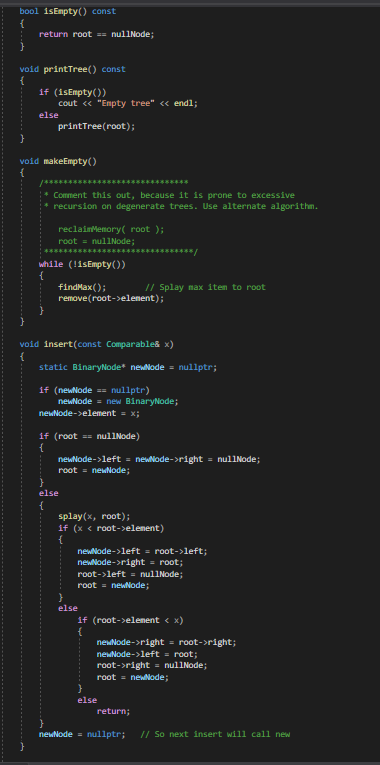
Task: Click the 'if (x < root->element)' condition
Action: click(111, 528)
